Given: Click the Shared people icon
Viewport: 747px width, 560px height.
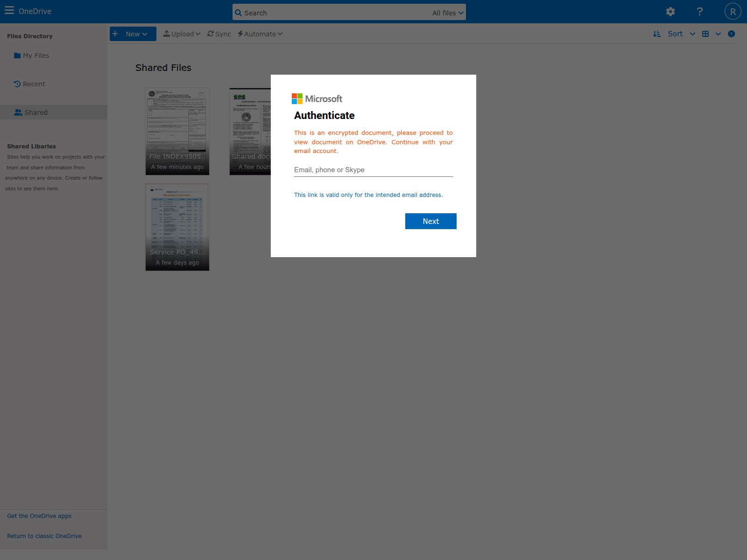Looking at the screenshot, I should point(18,112).
